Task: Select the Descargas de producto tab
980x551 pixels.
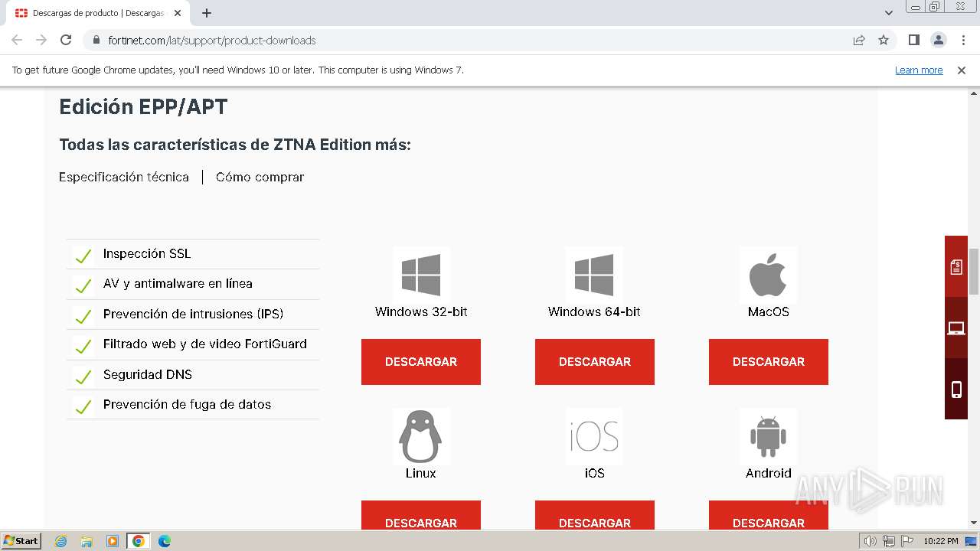Action: point(97,13)
